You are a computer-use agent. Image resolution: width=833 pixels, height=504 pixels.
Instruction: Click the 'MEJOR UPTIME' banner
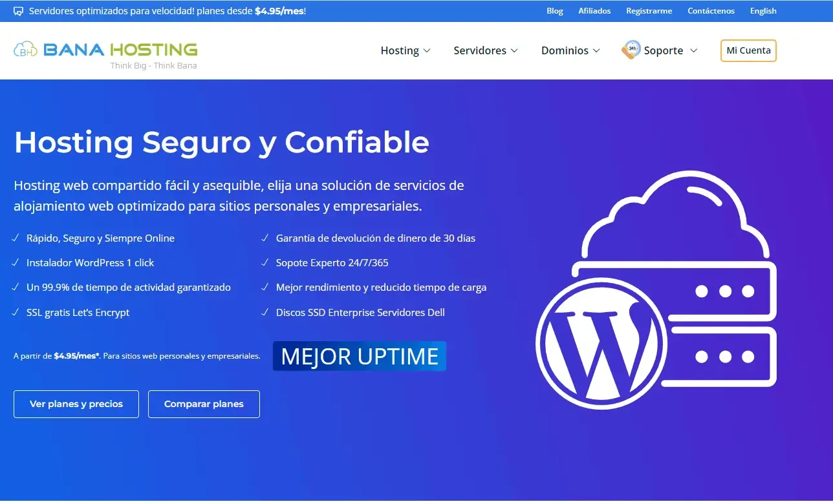[360, 356]
